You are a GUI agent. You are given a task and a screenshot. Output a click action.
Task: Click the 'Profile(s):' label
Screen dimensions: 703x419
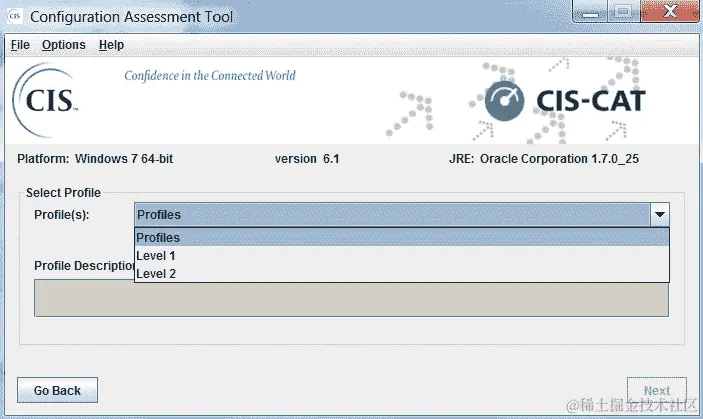click(62, 215)
